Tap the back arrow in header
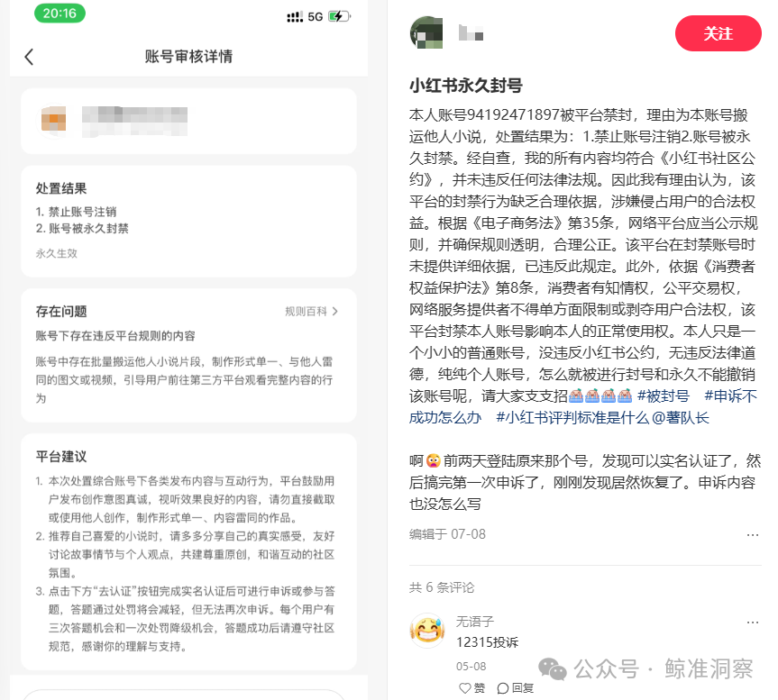778x700 pixels. 29,57
